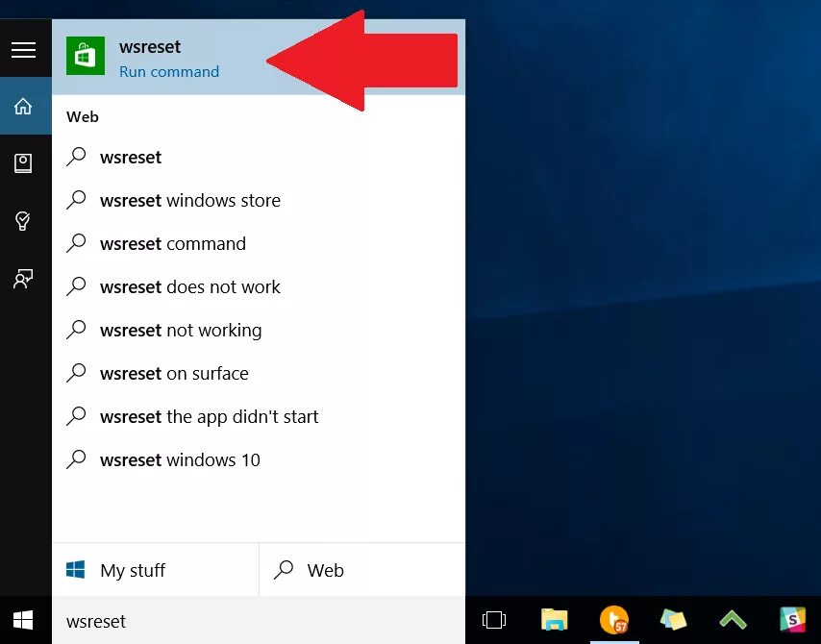
Task: Search web for wsreset windows 10
Action: (179, 459)
